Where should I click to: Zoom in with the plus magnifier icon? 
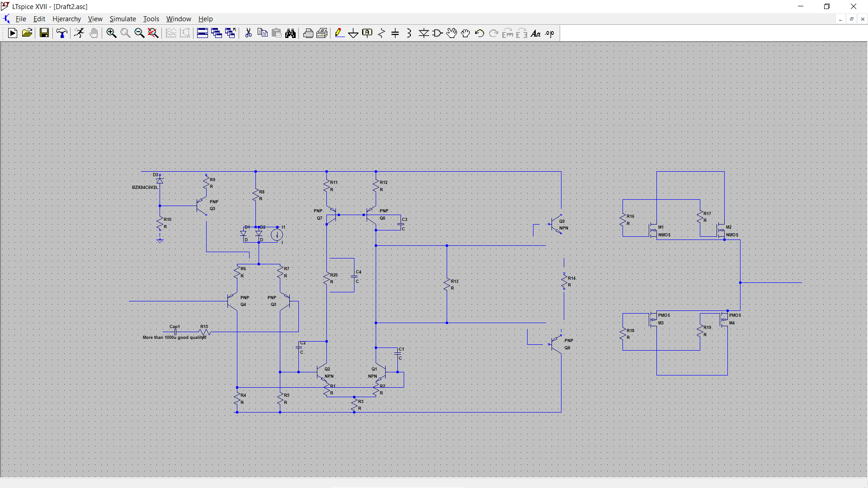coord(111,33)
